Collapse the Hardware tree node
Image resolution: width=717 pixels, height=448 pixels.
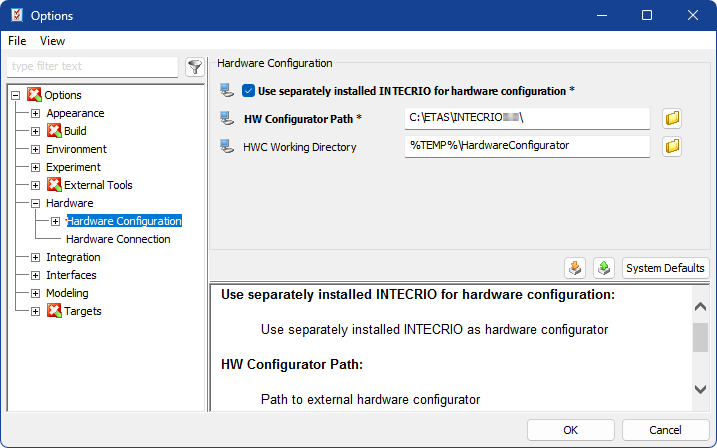pyautogui.click(x=35, y=203)
